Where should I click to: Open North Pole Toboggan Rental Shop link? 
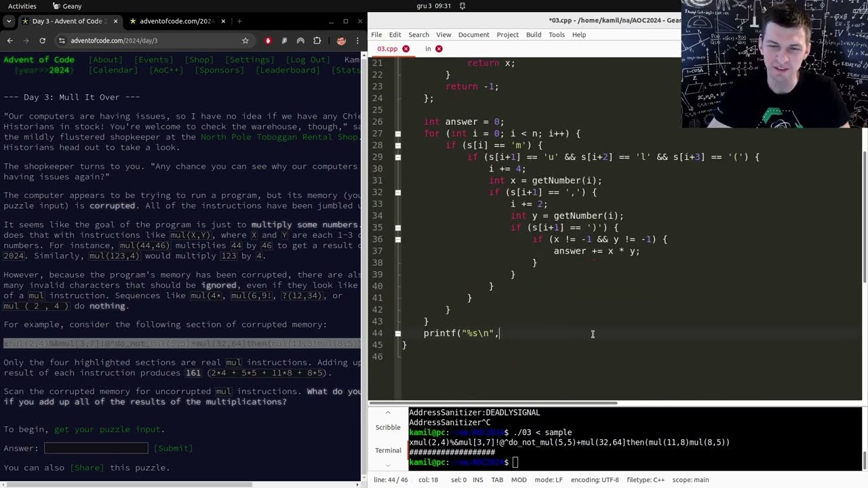279,137
